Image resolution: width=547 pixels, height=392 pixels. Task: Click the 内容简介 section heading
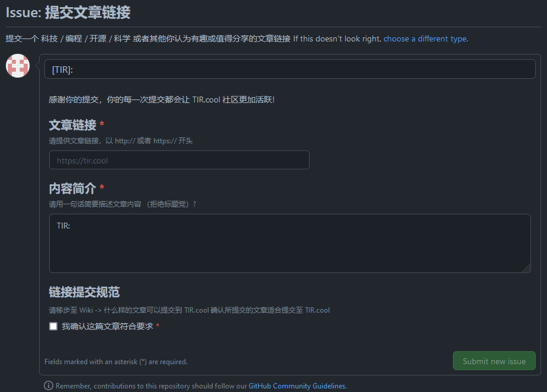click(x=73, y=188)
